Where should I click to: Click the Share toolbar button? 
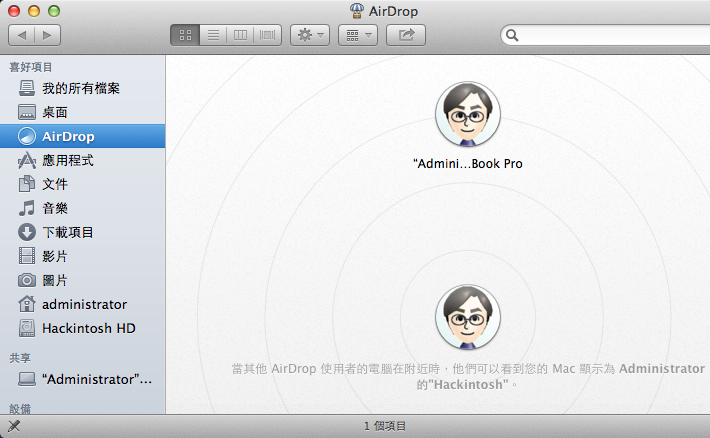pos(406,35)
